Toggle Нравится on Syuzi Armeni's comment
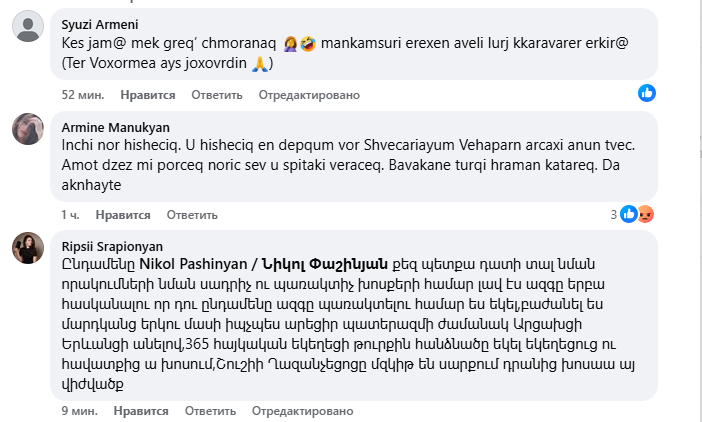702x422 pixels. coord(148,95)
